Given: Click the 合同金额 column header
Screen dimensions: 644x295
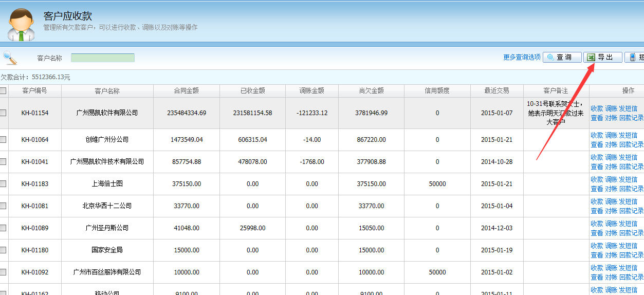Looking at the screenshot, I should coord(186,91).
